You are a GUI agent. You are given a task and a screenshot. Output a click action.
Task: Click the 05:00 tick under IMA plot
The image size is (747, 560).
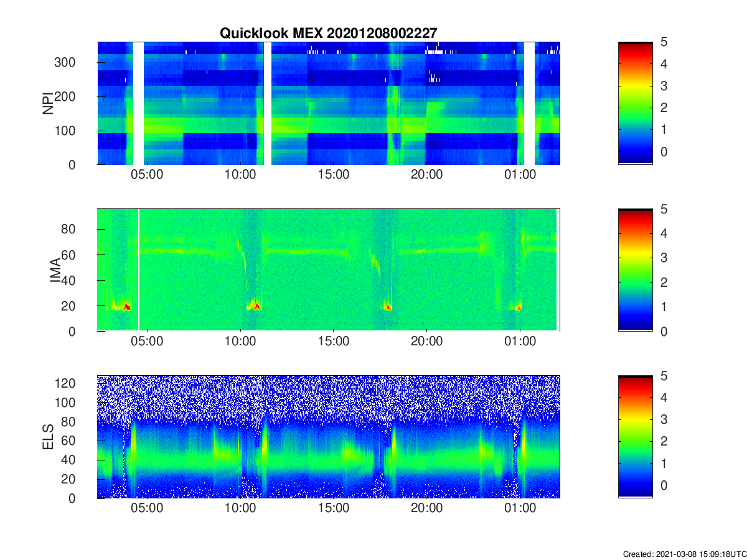148,342
